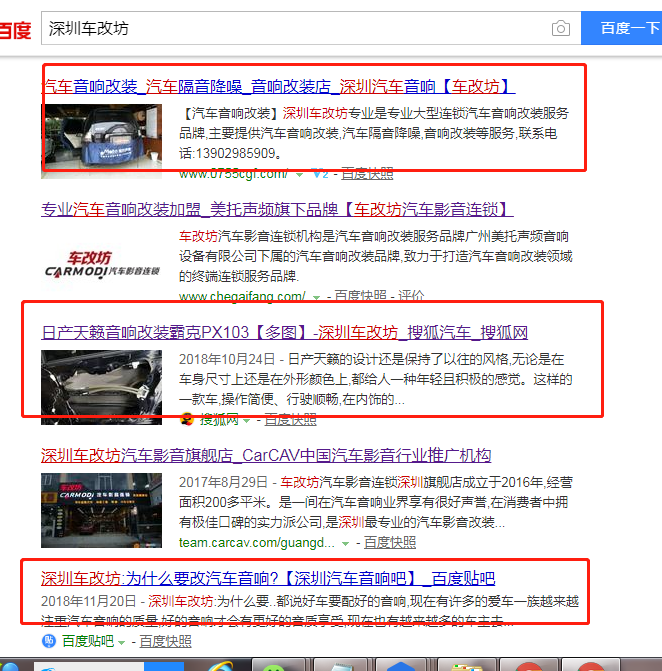Image resolution: width=662 pixels, height=671 pixels.
Task: Expand dropdown arrow beside www.chegaifang.com
Action: pos(316,297)
